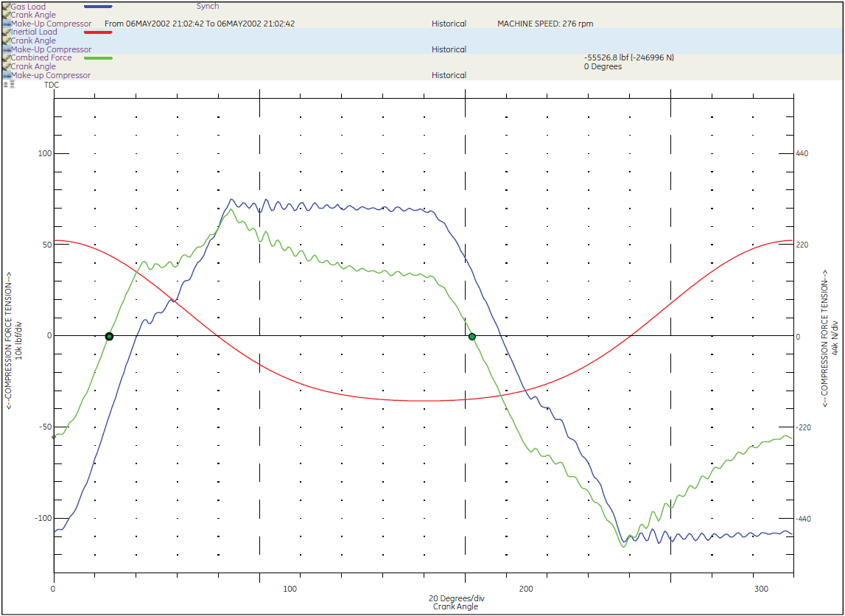This screenshot has height=616, width=845.
Task: Select the Make-Up Compressor icon in second group
Action: [7, 49]
